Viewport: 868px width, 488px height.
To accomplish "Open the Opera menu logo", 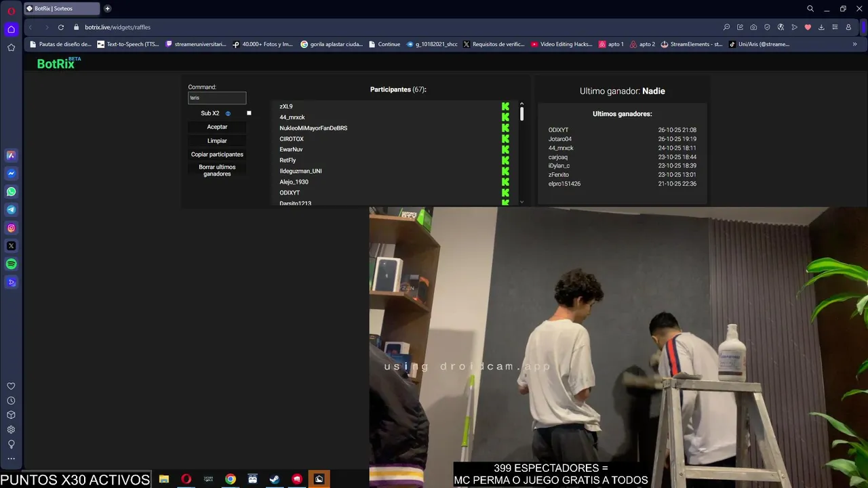I will pos(11,11).
